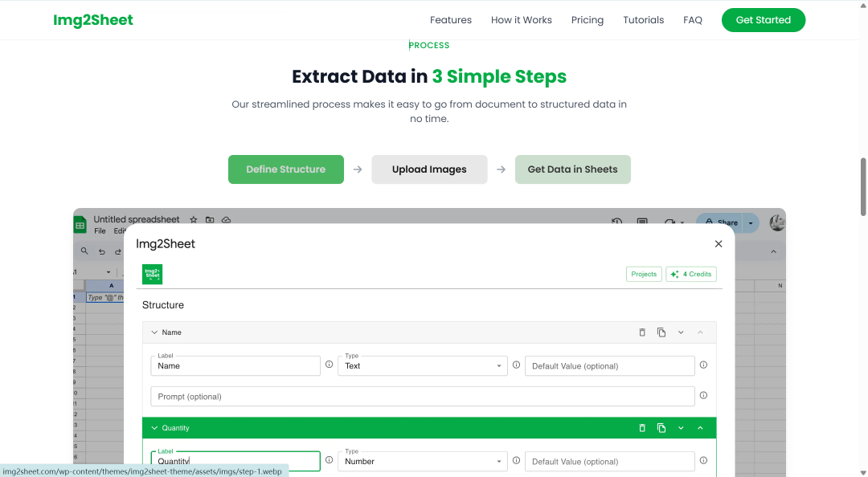Click the Label input containing Name
The image size is (868, 477).
235,365
